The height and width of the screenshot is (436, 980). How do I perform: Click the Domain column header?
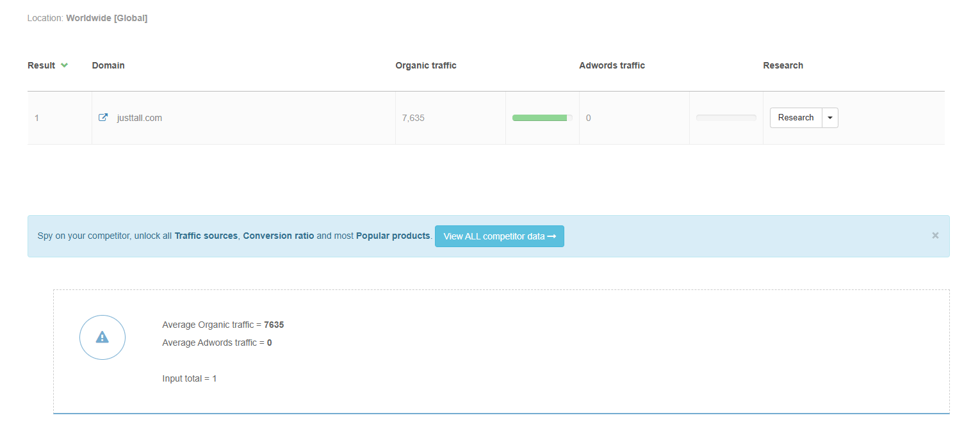[108, 65]
